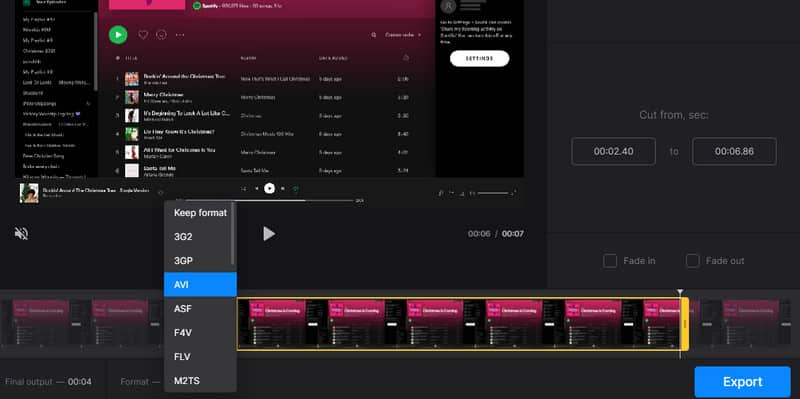The height and width of the screenshot is (399, 800).
Task: Choose M2TS as the output format
Action: [x=200, y=381]
